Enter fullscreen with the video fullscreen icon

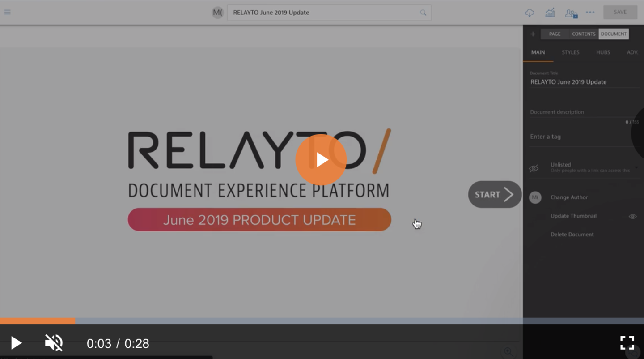coord(627,343)
